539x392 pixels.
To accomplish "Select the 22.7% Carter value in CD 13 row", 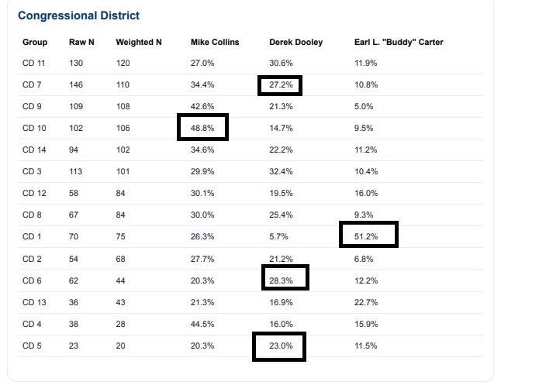I will click(366, 302).
